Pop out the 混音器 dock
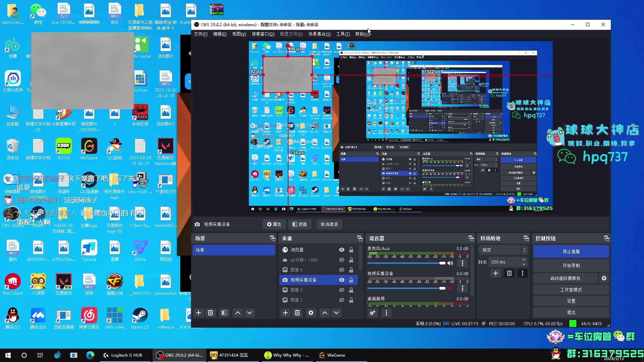The height and width of the screenshot is (362, 644). click(x=471, y=238)
